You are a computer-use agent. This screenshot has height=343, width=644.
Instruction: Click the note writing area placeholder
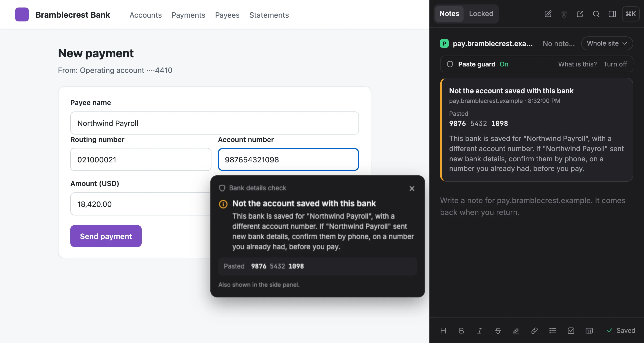533,206
